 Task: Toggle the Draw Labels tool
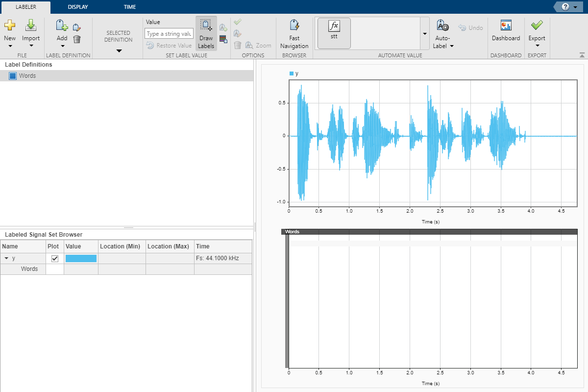(x=206, y=33)
